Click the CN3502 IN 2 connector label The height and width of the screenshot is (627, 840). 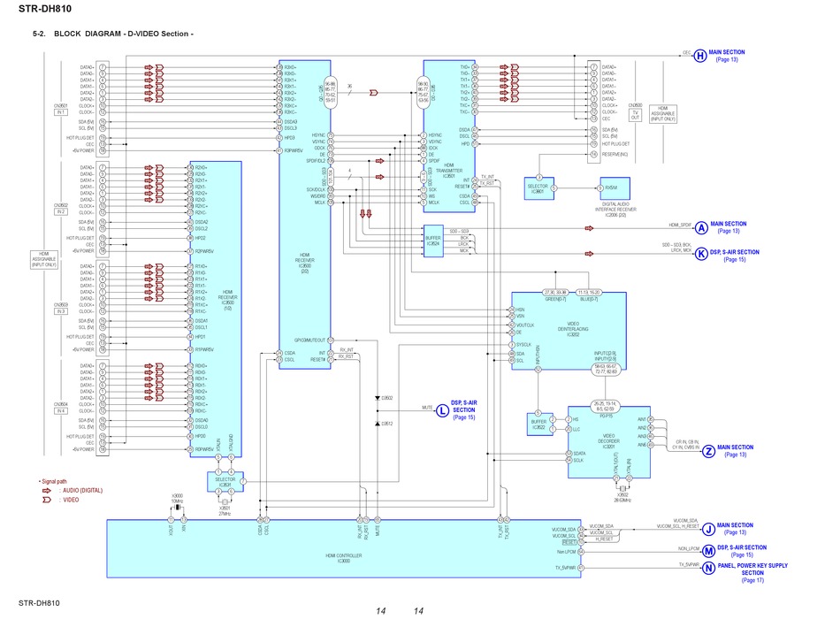pyautogui.click(x=60, y=209)
